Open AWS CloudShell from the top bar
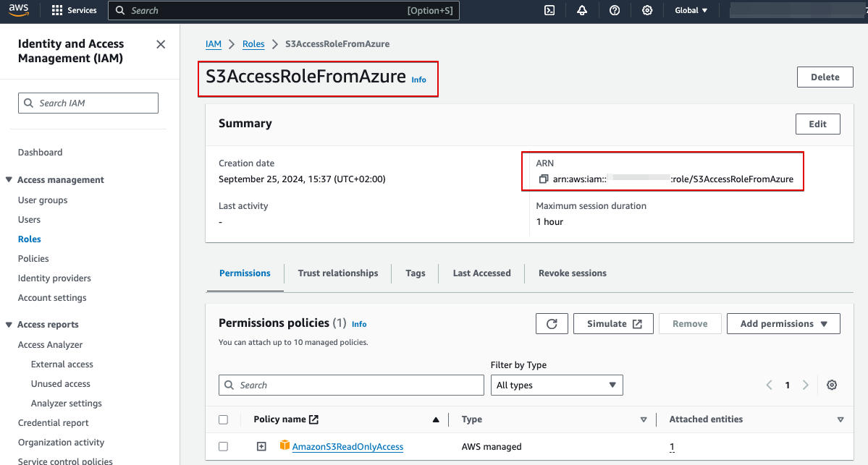The image size is (868, 465). [549, 10]
